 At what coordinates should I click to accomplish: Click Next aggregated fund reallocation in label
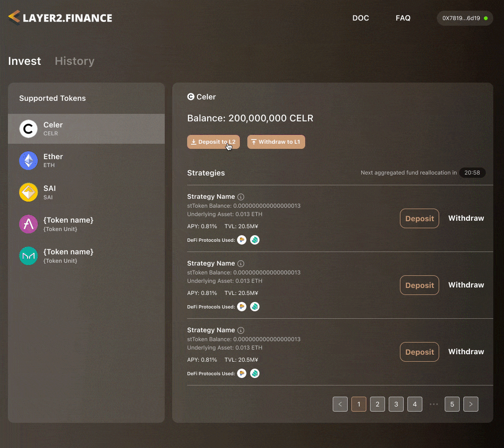tap(408, 173)
